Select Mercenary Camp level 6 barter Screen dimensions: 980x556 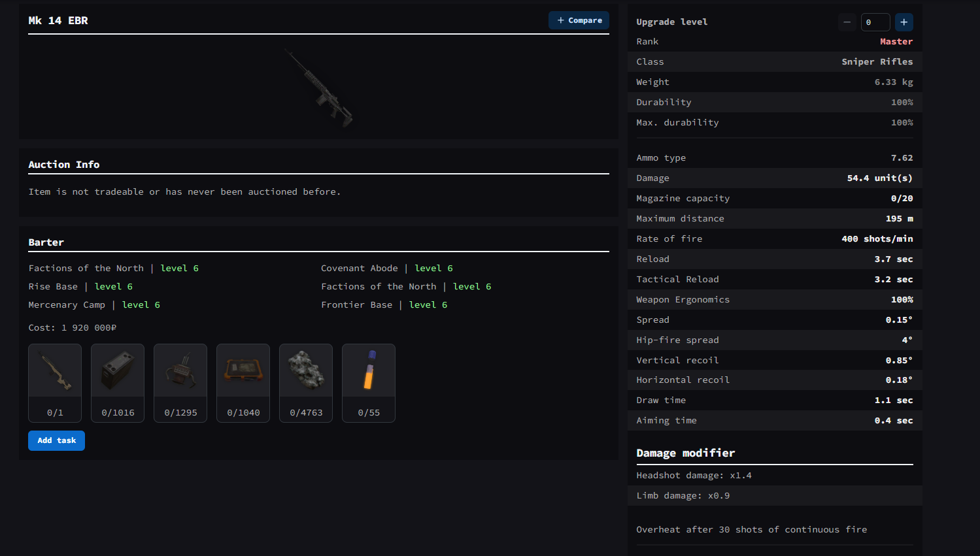click(94, 305)
